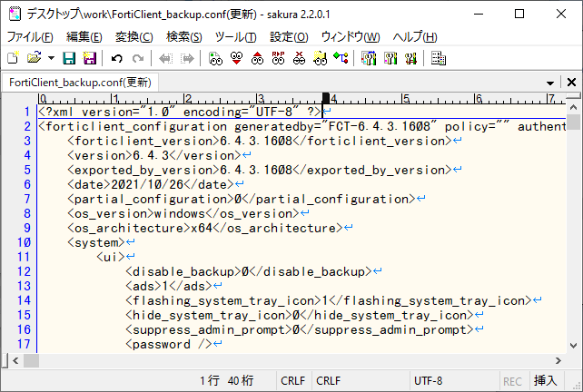Image resolution: width=583 pixels, height=392 pixels.
Task: Click the <version>6.4.3</version> line
Action: pos(154,155)
